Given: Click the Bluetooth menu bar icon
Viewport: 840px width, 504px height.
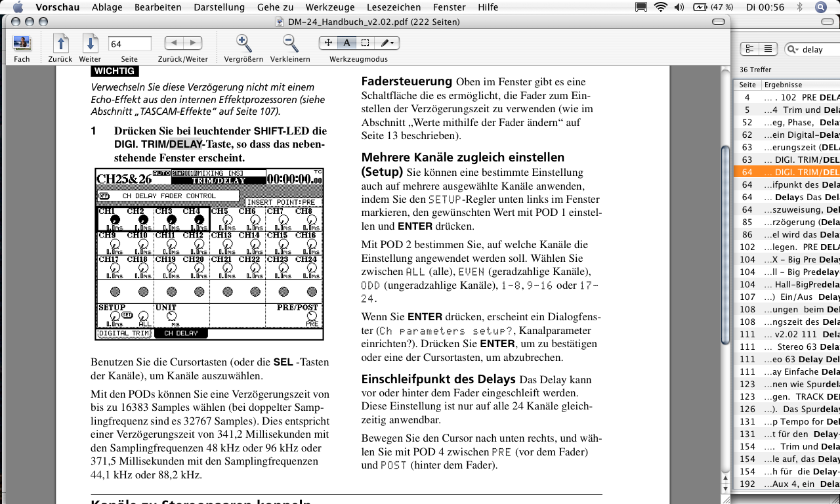Looking at the screenshot, I should coord(799,7).
